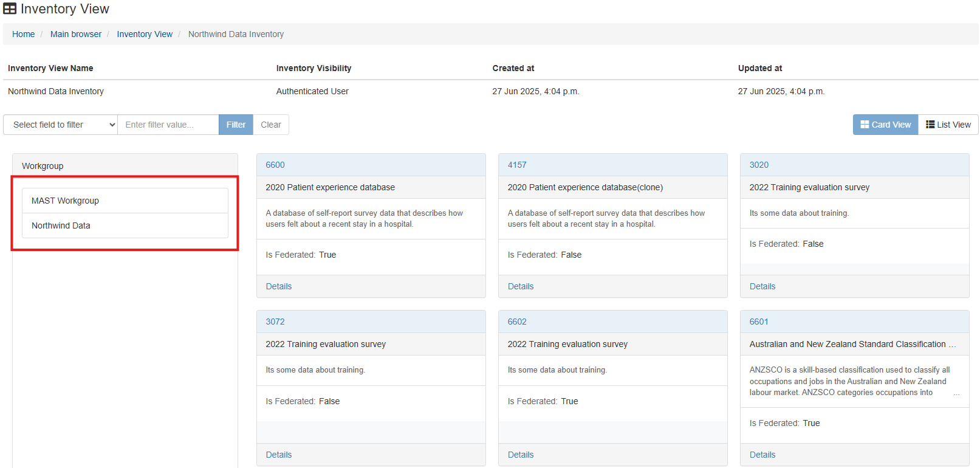Select Northwind Data workgroup item

61,225
